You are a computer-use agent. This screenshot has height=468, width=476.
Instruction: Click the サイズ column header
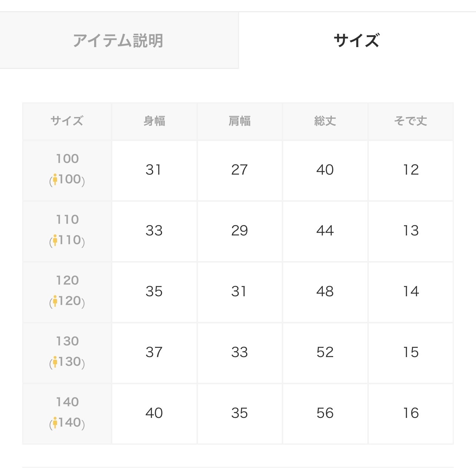click(x=67, y=121)
